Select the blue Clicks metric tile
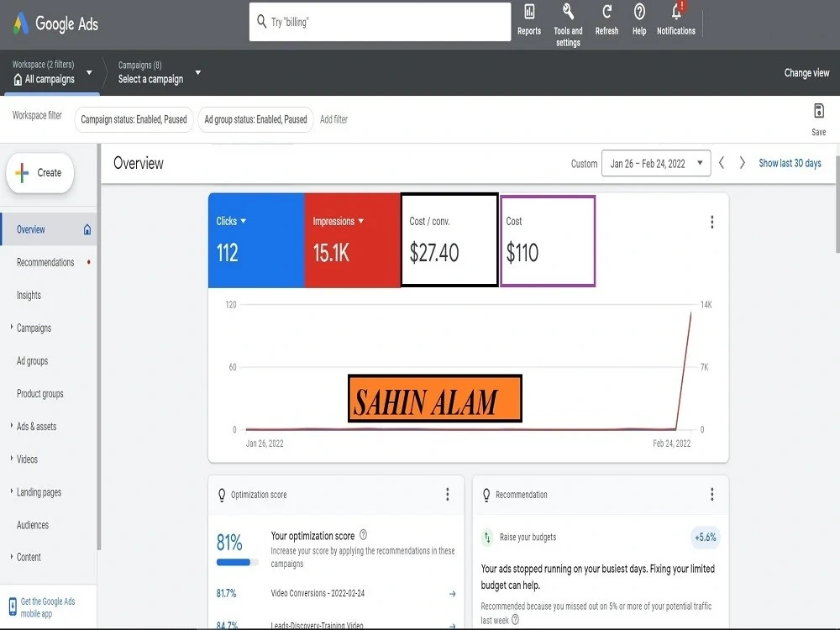The image size is (840, 630). 256,240
